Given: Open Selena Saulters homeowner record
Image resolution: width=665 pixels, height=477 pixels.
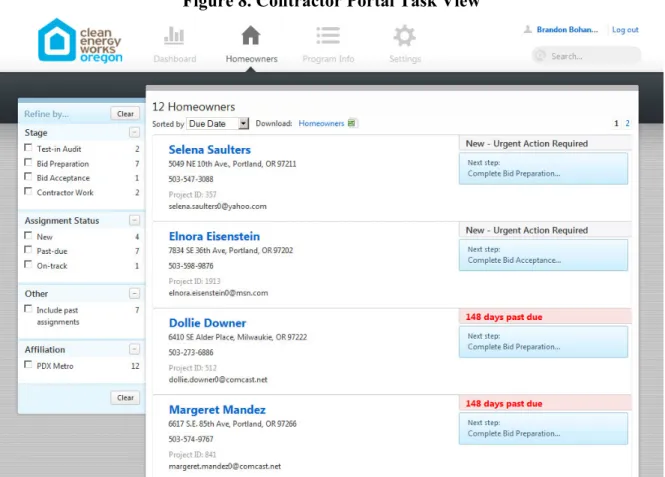Looking at the screenshot, I should (x=210, y=150).
